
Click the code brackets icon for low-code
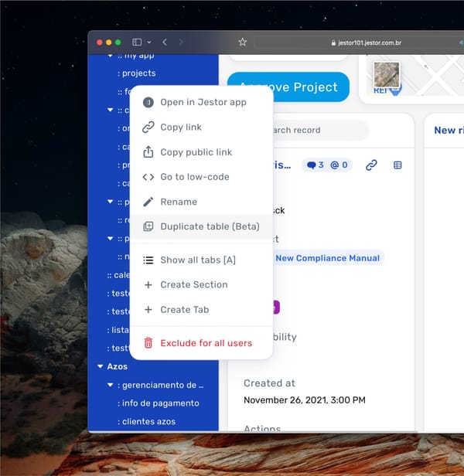[x=148, y=177]
